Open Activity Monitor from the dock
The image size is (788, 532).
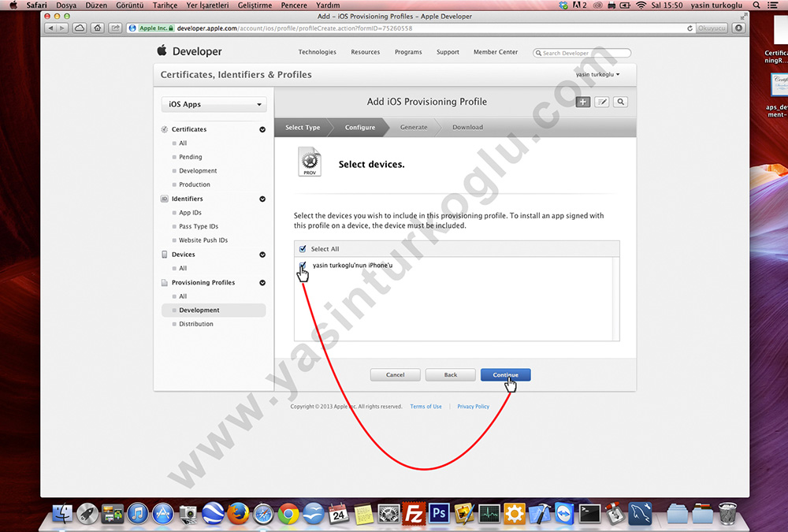pos(489,514)
